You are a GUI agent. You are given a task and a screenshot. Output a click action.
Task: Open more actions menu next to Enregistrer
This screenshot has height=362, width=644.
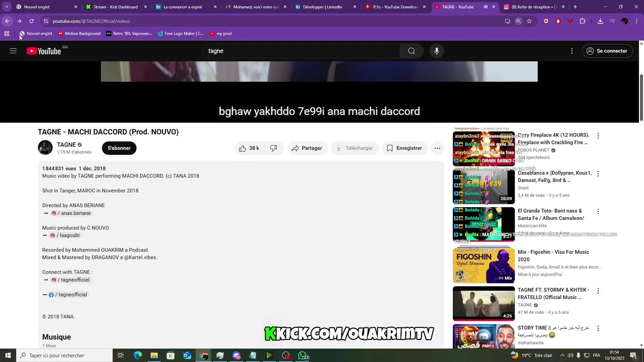click(x=437, y=148)
